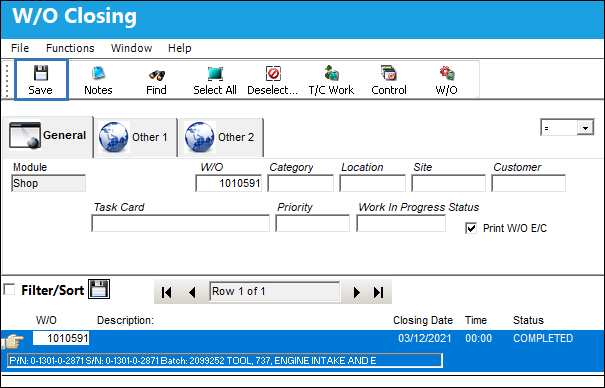605x388 pixels.
Task: Click the Row 1 of 1 indicator box
Action: [275, 292]
